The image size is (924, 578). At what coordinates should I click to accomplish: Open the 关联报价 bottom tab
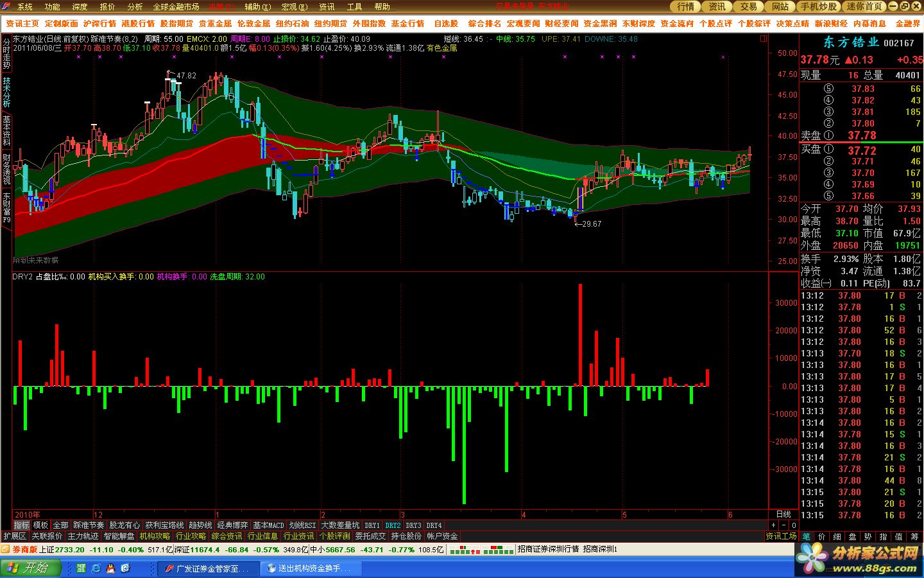click(x=47, y=536)
